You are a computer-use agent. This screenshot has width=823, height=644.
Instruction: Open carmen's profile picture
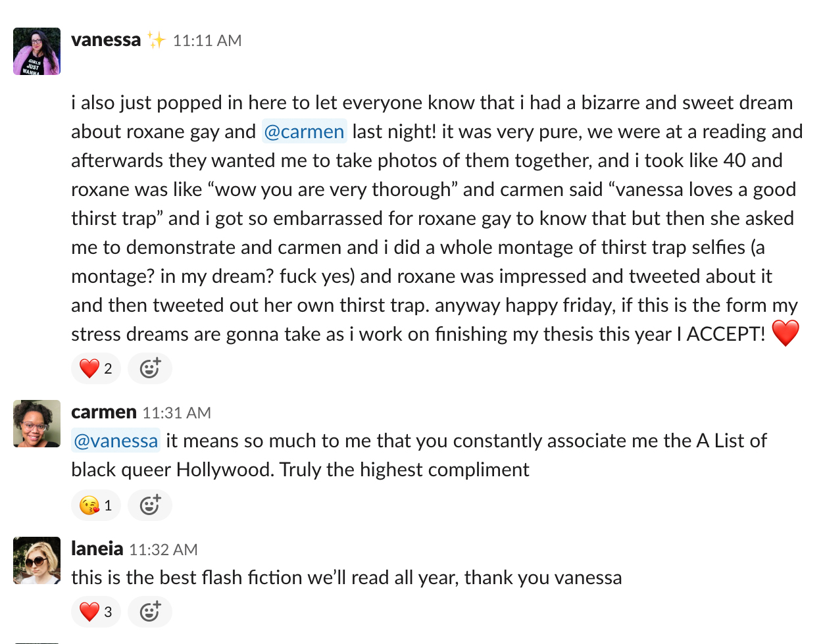coord(37,424)
